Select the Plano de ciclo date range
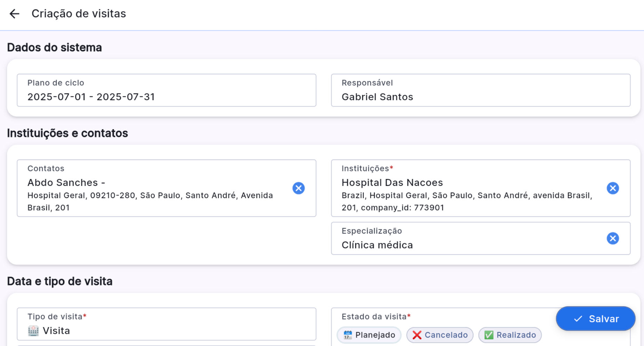Viewport: 644px width, 346px height. click(x=166, y=91)
